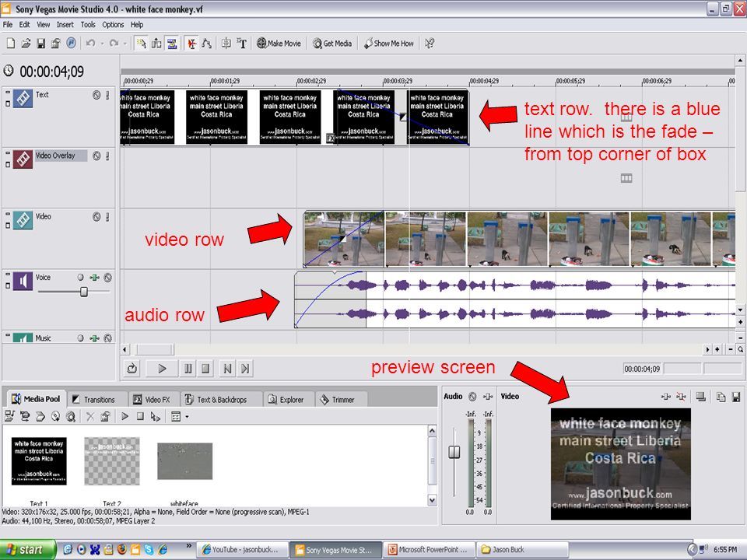Click the X remove icon in Media Pool
The height and width of the screenshot is (560, 747).
tap(90, 417)
